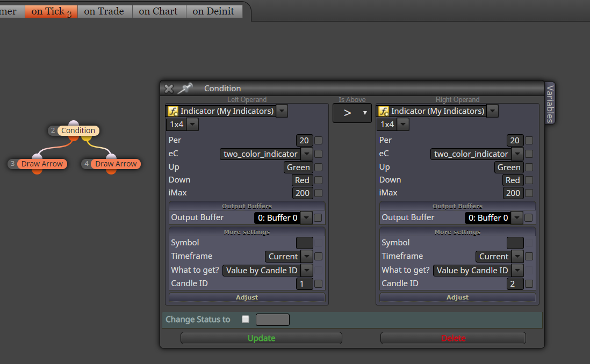This screenshot has width=590, height=364.
Task: Open left operand Output Buffer dropdown
Action: point(307,218)
